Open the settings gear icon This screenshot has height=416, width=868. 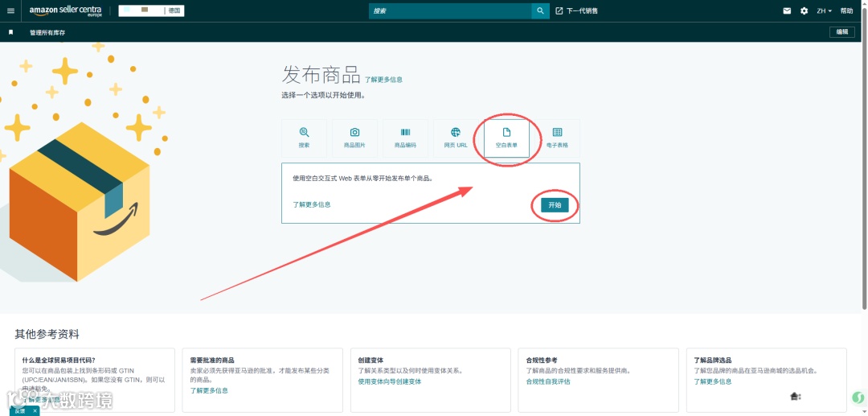(804, 11)
